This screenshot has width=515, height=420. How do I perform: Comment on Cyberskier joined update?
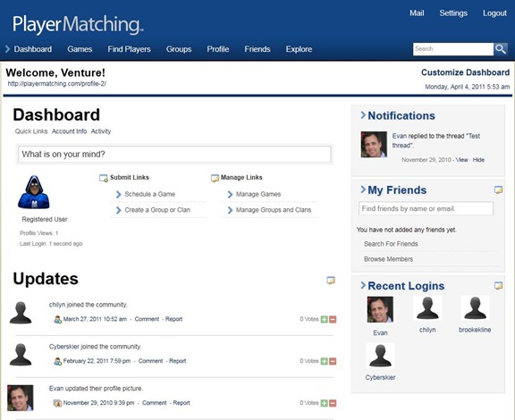pyautogui.click(x=150, y=361)
